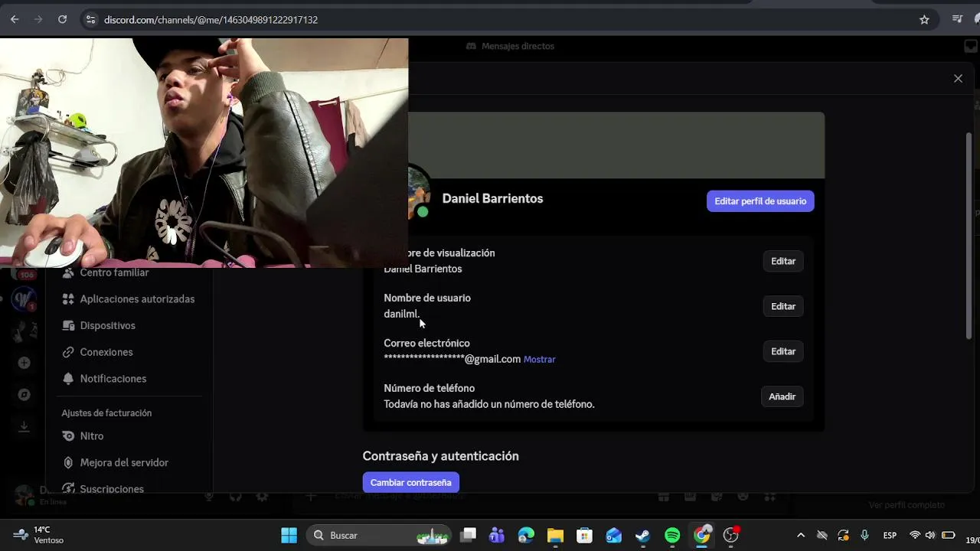
Task: Edit the Correo electrónico
Action: 783,351
